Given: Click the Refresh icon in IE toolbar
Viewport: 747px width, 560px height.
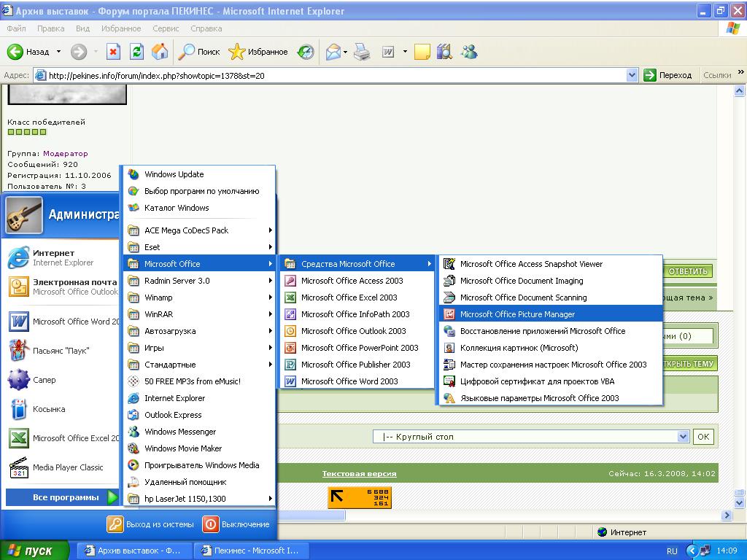Looking at the screenshot, I should pyautogui.click(x=136, y=52).
